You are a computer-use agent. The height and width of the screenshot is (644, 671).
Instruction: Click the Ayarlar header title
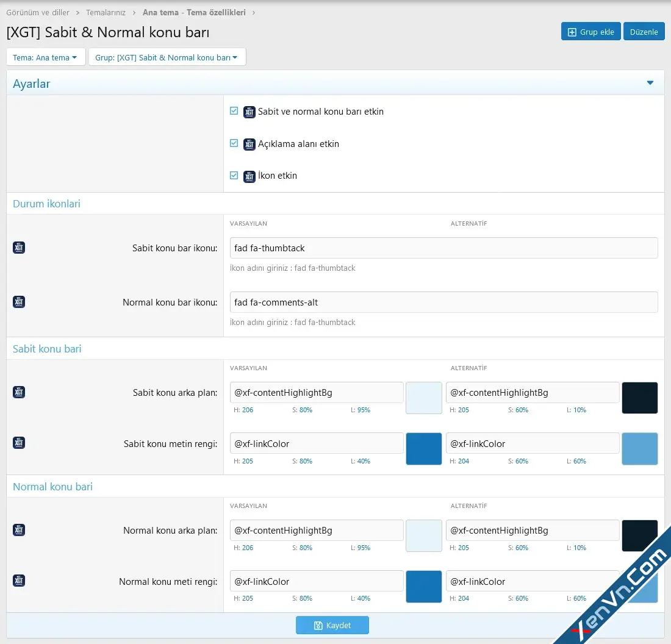pos(31,84)
